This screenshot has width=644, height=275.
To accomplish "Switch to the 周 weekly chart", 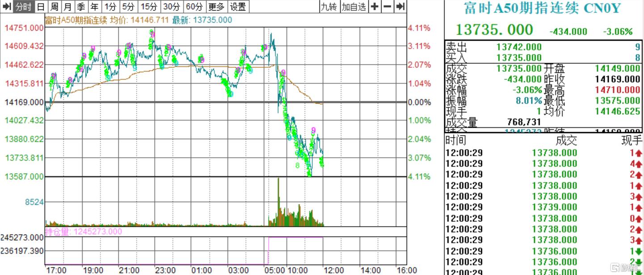I will [54, 7].
